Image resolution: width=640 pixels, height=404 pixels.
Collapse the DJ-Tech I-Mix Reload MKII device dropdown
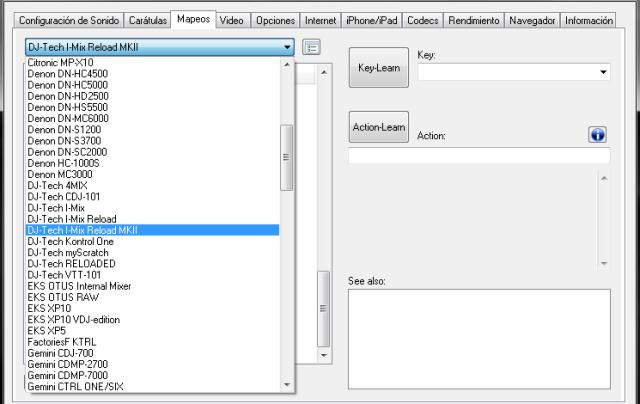160,47
